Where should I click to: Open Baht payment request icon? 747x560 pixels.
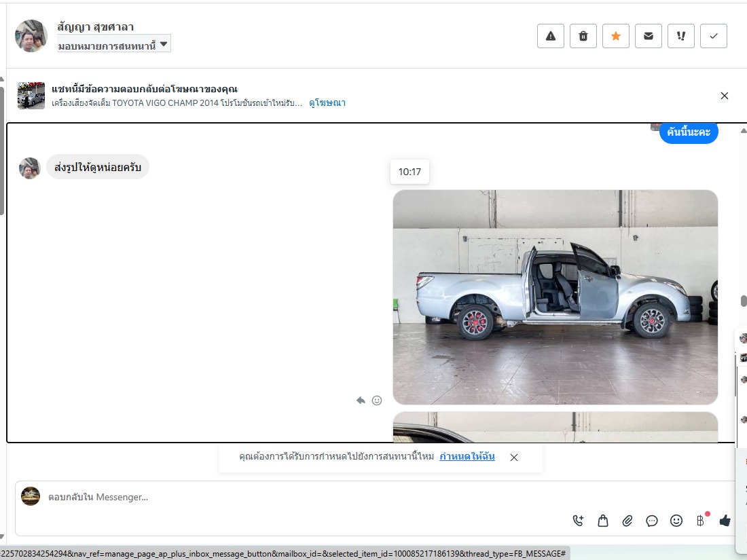(700, 521)
